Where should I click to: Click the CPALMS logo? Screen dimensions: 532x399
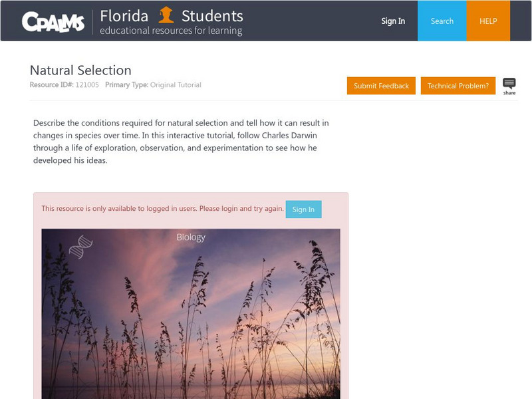(53, 22)
